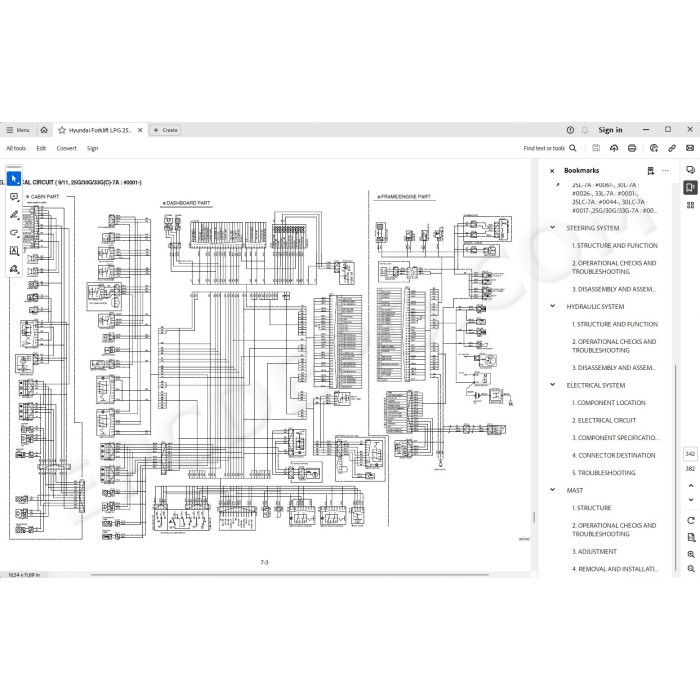This screenshot has height=700, width=700.
Task: Open 4. CONNECTOR DESTINATION bookmark
Action: 613,455
